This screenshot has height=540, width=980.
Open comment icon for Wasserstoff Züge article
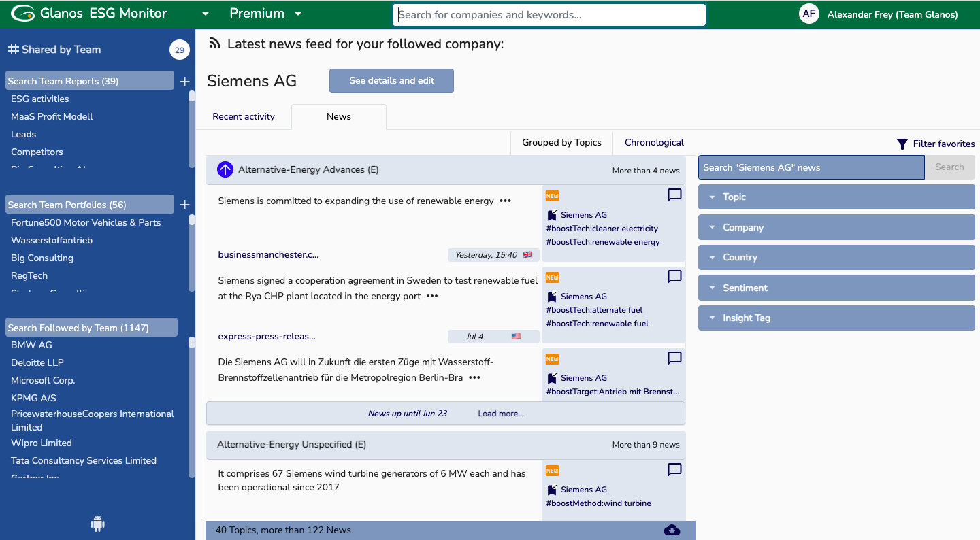tap(674, 358)
